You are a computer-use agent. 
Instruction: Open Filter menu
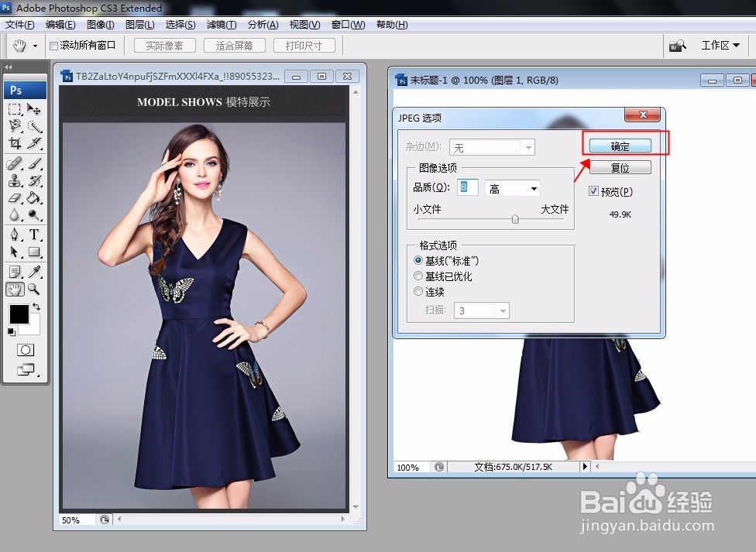222,25
